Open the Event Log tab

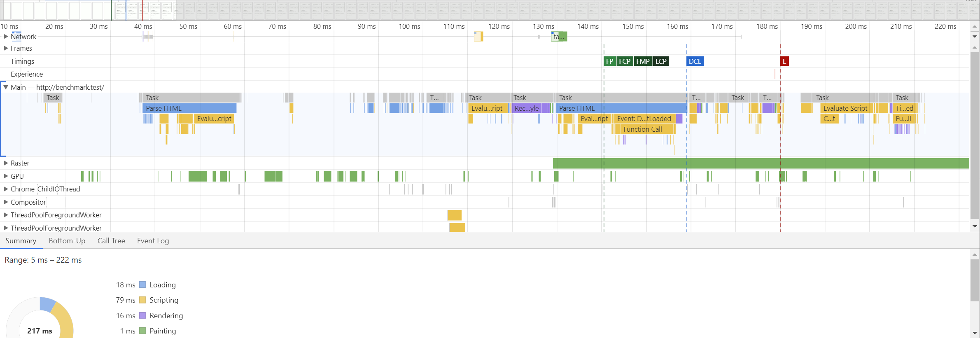[x=153, y=241]
